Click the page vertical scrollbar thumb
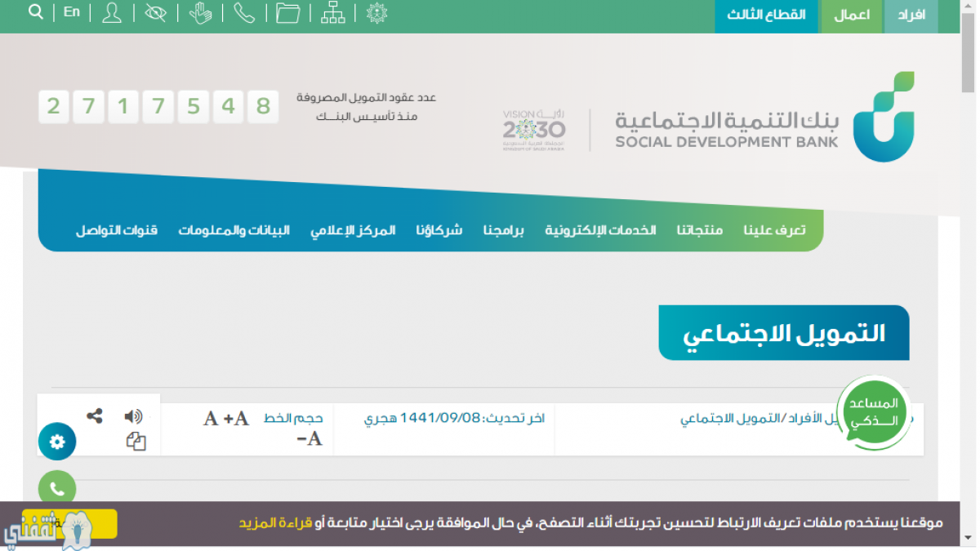 pos(969,52)
